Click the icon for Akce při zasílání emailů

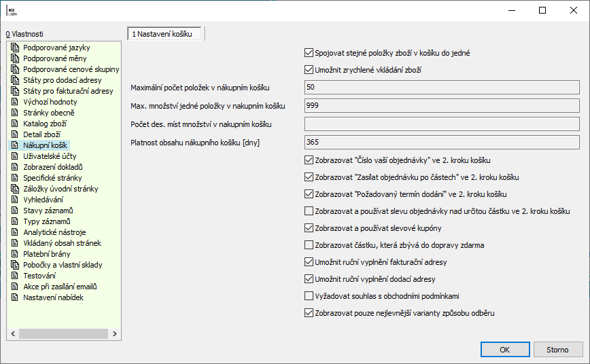(15, 287)
